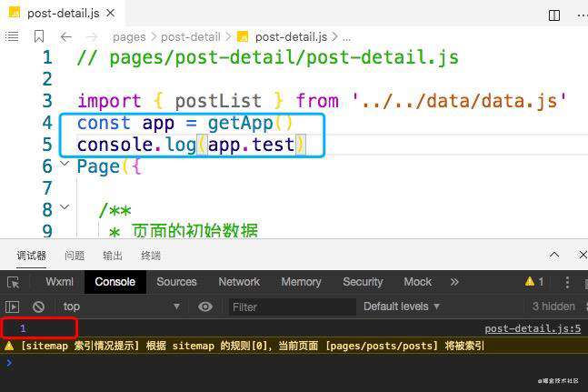The image size is (588, 392).
Task: Collapse comment fold at line 8
Action: 65,206
